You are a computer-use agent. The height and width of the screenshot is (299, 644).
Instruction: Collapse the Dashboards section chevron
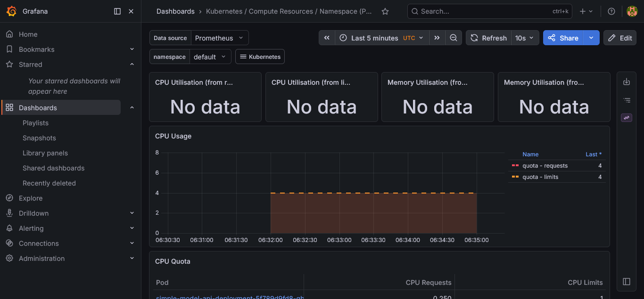(132, 108)
